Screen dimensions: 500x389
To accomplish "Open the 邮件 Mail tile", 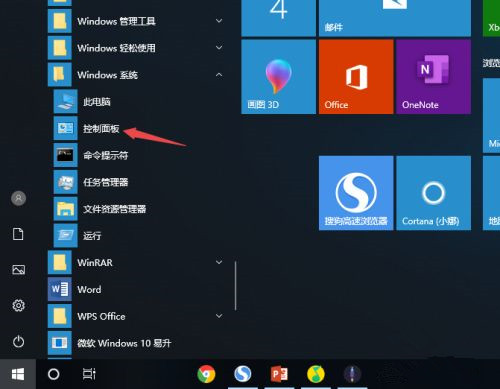I will click(x=395, y=18).
